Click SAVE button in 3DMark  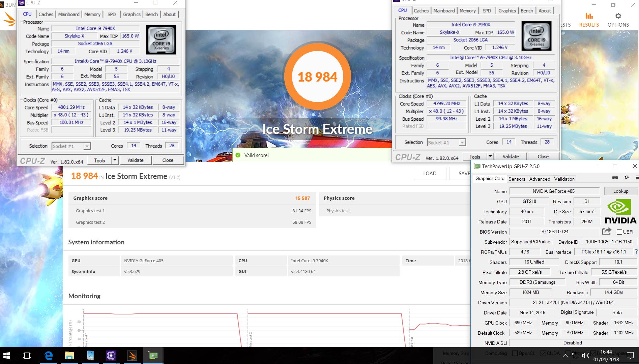point(460,173)
